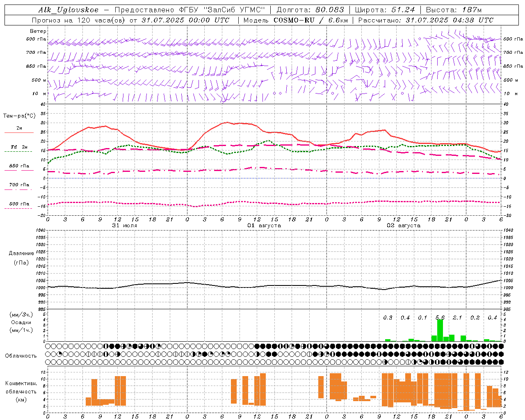
Task: Click the precipitation value '0.2'
Action: click(475, 318)
